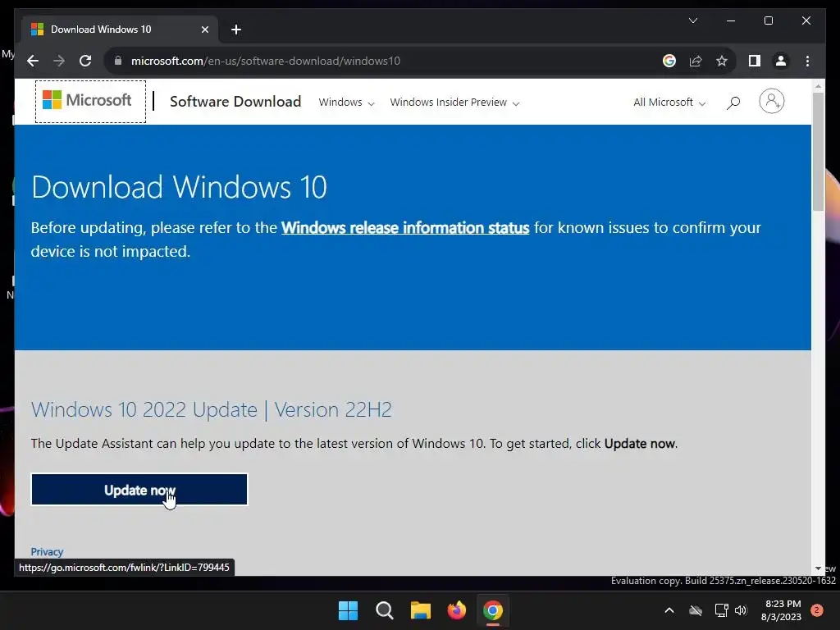Reload the page with the refresh icon
Image resolution: width=840 pixels, height=630 pixels.
click(85, 61)
